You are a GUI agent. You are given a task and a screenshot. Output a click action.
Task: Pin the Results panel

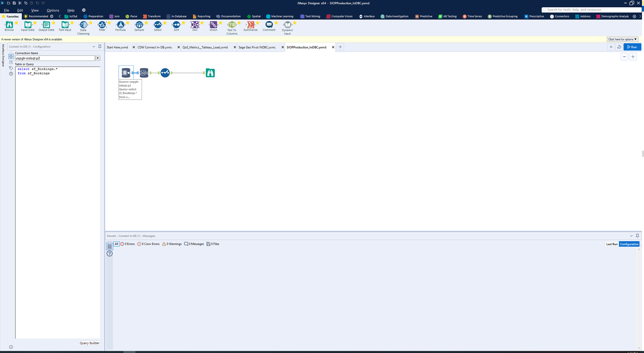click(x=637, y=236)
